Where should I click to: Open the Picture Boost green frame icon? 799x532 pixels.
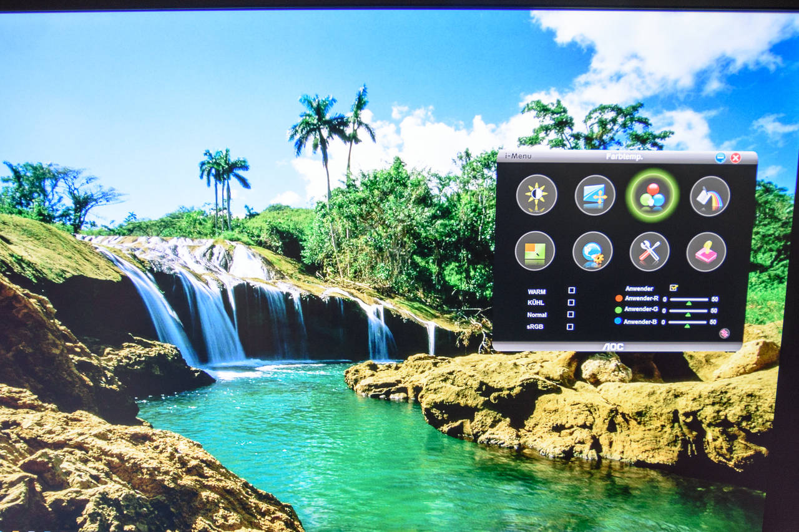point(535,251)
